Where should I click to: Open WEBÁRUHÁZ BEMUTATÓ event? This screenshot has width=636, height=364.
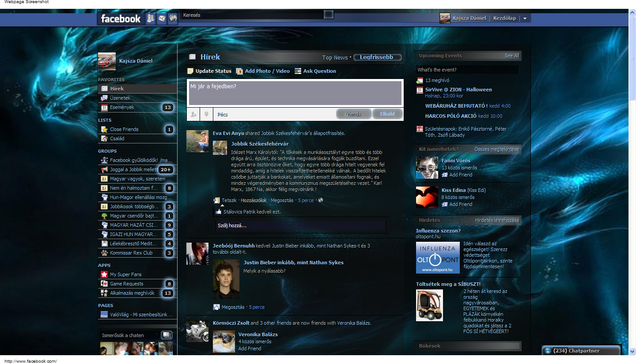click(x=456, y=106)
